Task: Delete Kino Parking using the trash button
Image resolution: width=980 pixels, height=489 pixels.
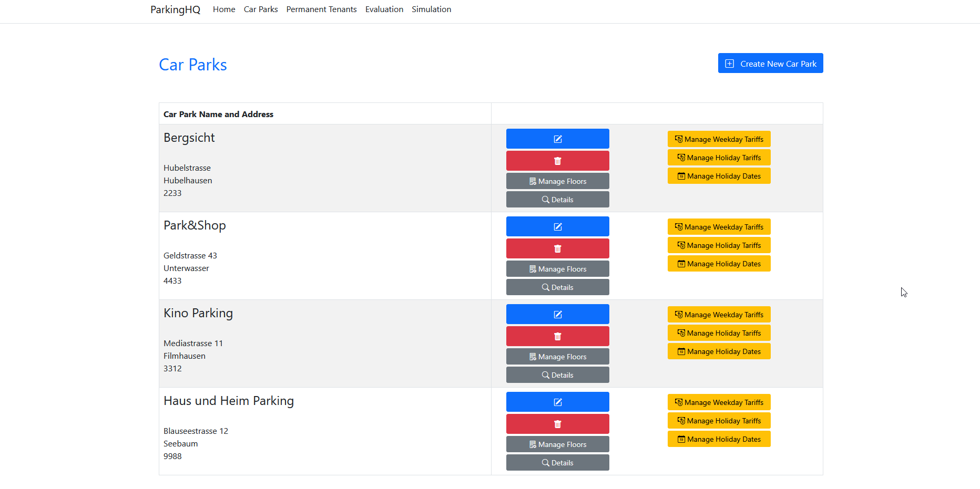Action: click(x=557, y=336)
